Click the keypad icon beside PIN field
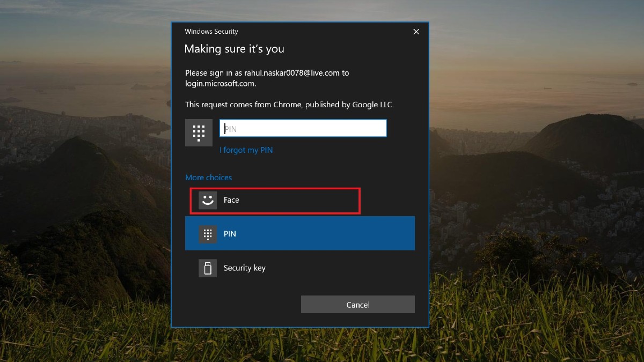644x362 pixels. tap(199, 133)
